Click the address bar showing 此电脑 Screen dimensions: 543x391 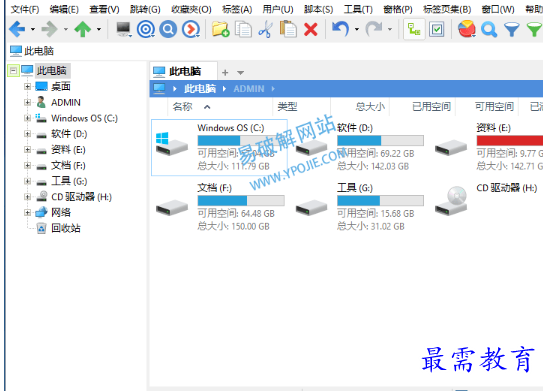pos(275,51)
